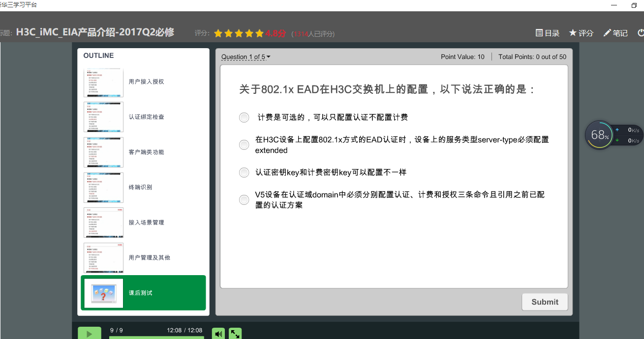Click Point Value: 10 text
Viewport: 644px width, 339px height.
pos(462,57)
